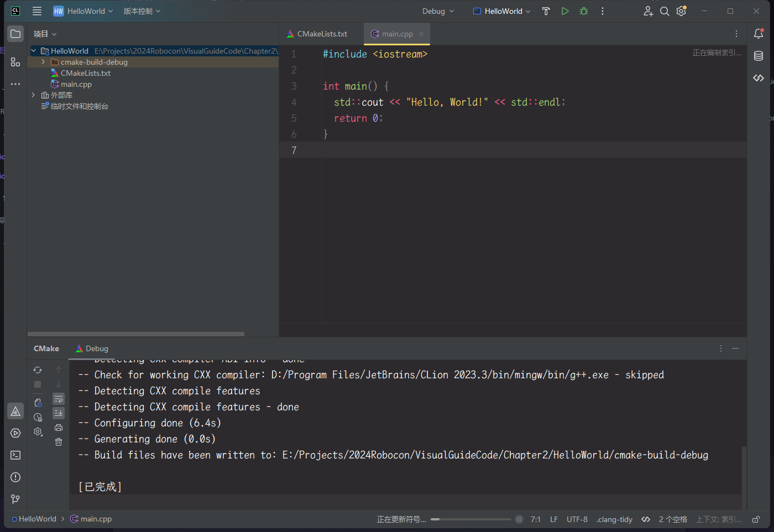Click the .clang-tidy status bar item
Image resolution: width=774 pixels, height=532 pixels.
[x=614, y=519]
